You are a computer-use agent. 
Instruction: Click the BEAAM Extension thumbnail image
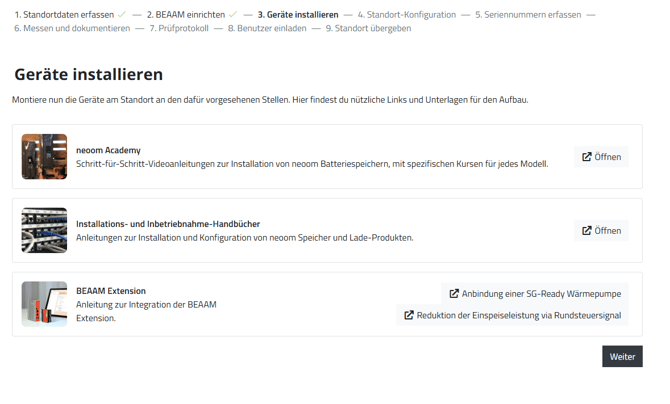44,304
